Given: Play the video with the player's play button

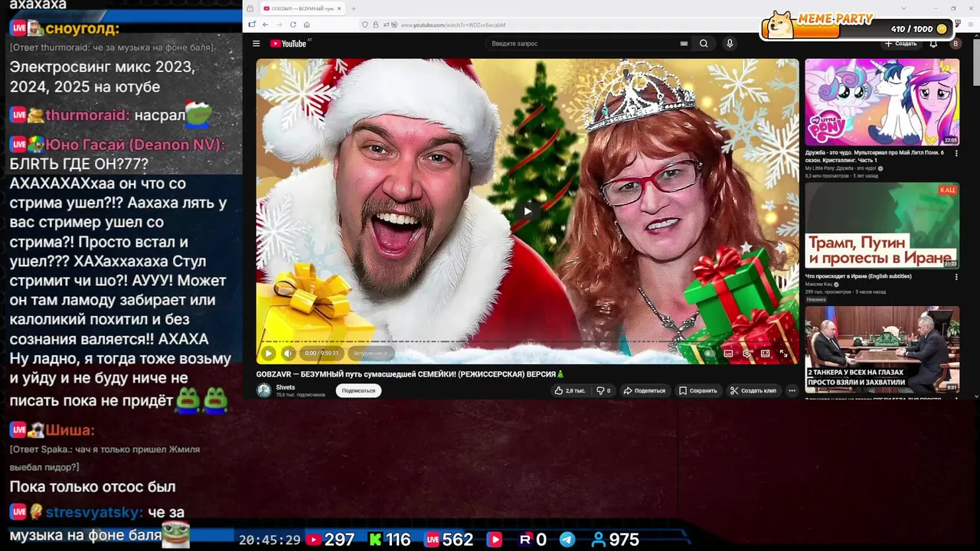Looking at the screenshot, I should coord(268,353).
